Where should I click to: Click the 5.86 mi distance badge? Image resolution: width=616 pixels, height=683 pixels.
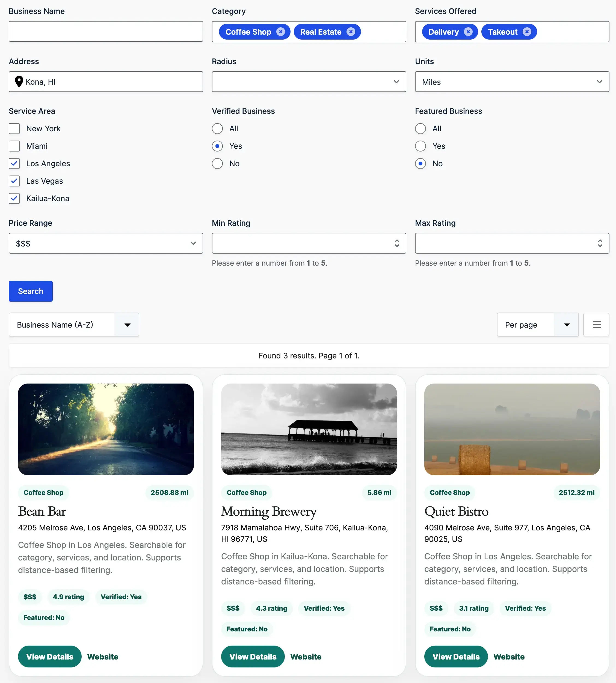(x=379, y=492)
